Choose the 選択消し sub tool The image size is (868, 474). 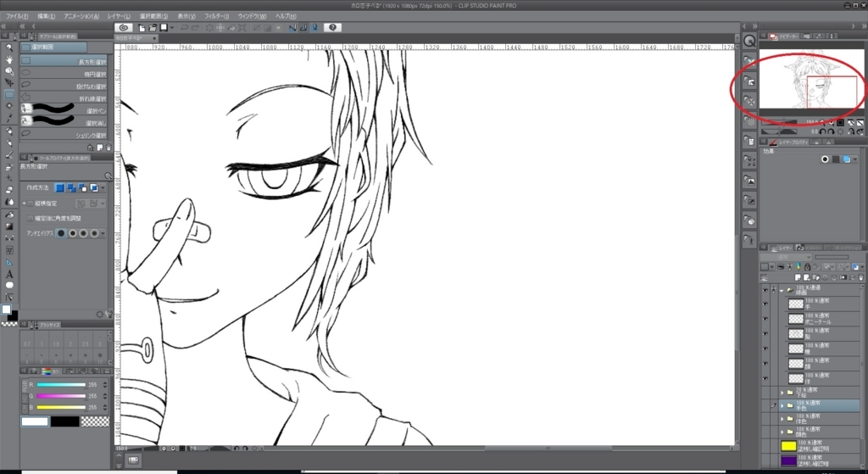65,122
